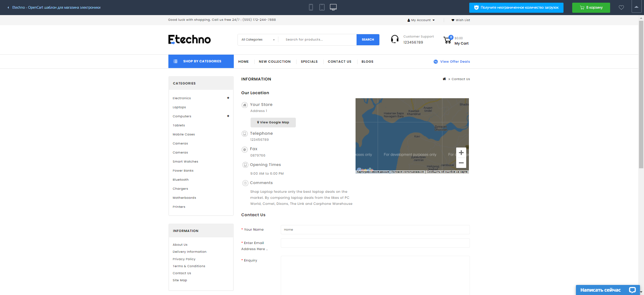644x295 pixels.
Task: Click the heart favorite icon in top bar
Action: coord(621,7)
